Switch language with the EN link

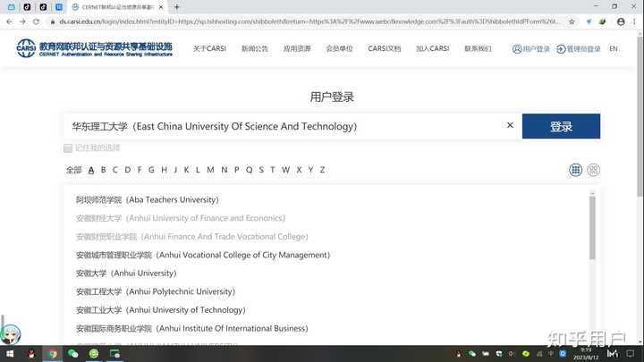[614, 49]
